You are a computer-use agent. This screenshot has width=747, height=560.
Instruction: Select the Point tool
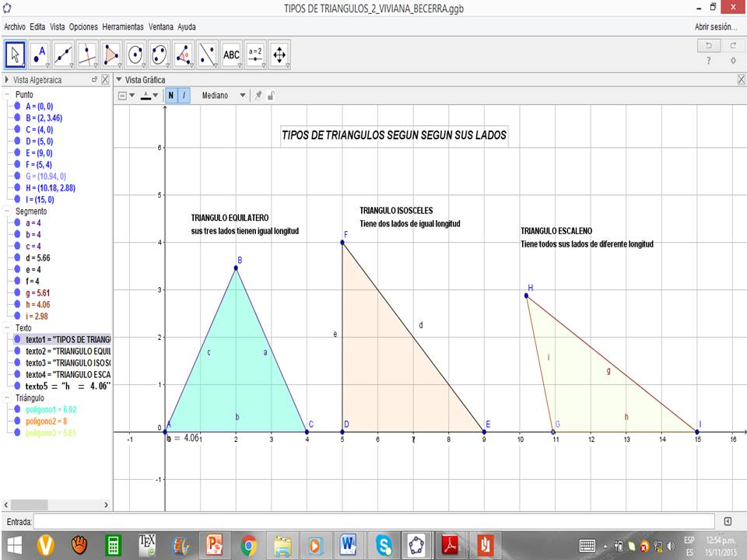[x=40, y=54]
